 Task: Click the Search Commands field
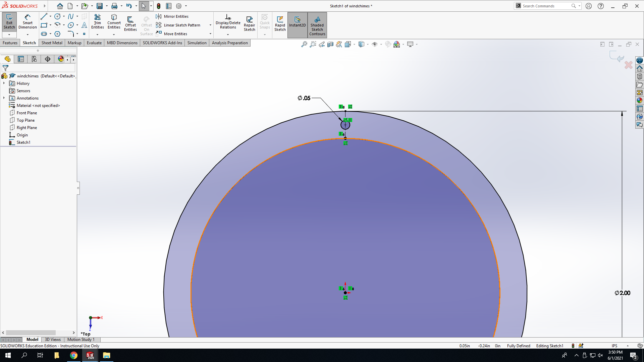click(547, 6)
